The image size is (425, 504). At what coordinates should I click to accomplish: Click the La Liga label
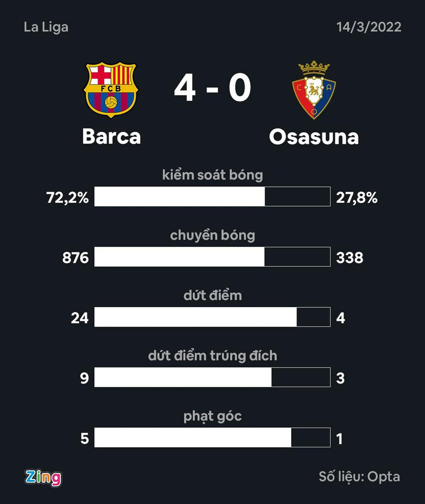tap(46, 27)
